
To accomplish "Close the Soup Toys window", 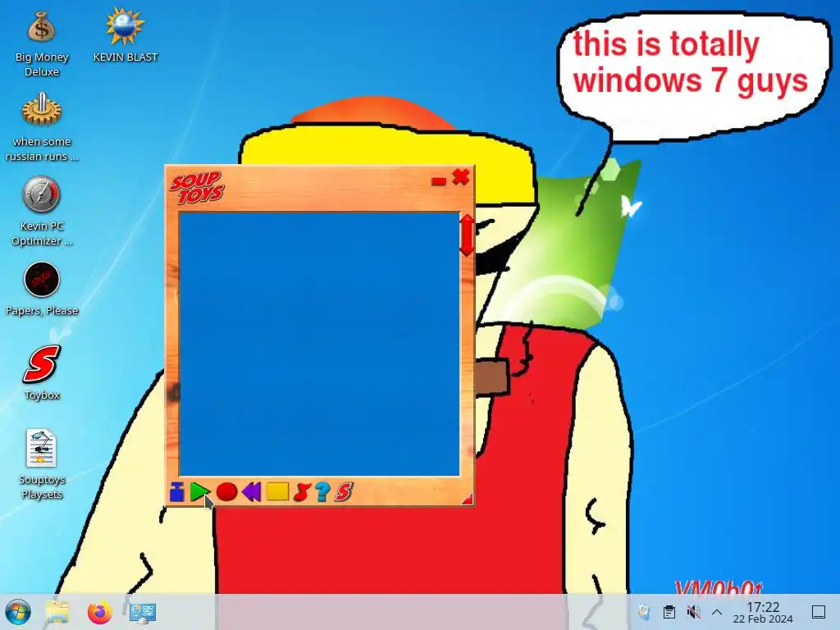I will (x=461, y=177).
